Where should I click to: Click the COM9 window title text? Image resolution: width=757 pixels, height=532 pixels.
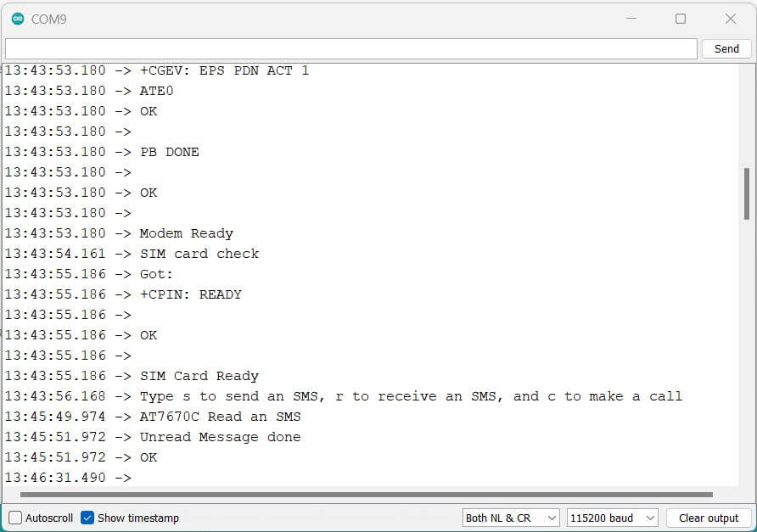point(48,20)
